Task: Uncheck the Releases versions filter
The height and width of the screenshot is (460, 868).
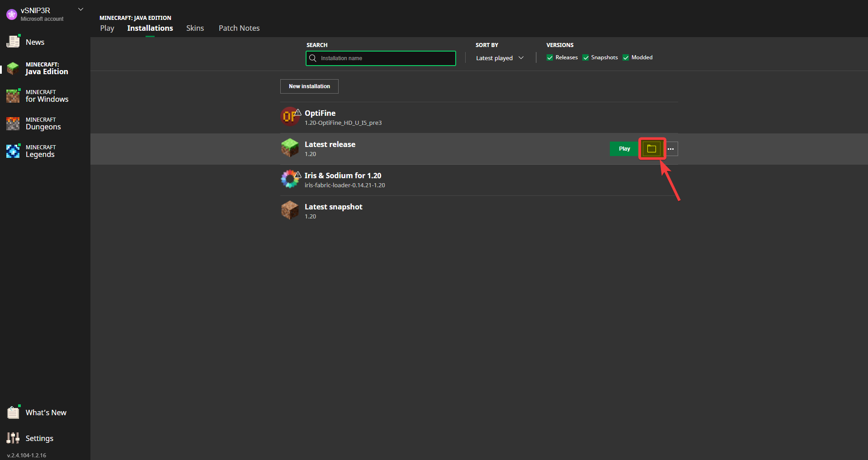Action: [550, 57]
